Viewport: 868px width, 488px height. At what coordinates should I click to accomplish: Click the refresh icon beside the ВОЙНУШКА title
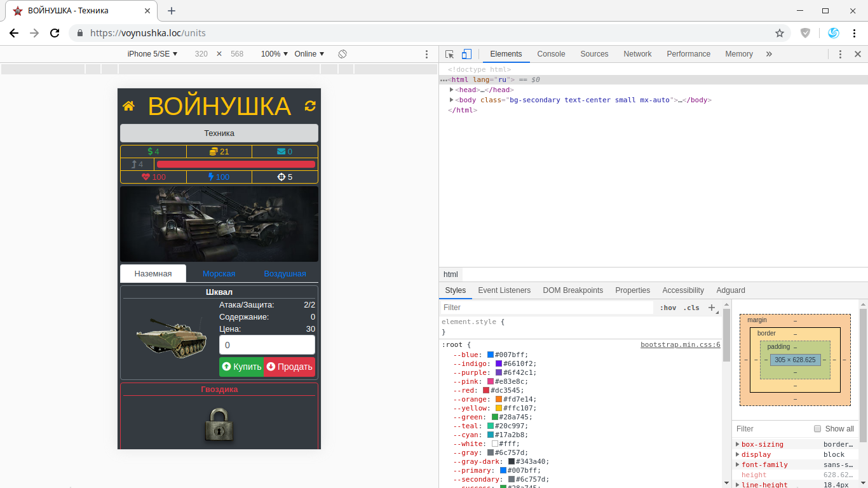[310, 106]
